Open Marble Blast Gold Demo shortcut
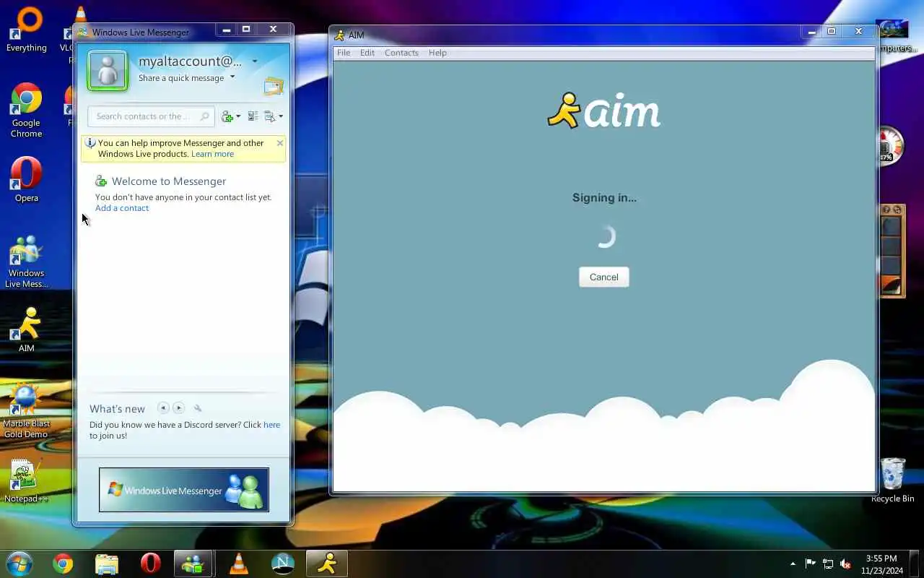 pos(27,410)
